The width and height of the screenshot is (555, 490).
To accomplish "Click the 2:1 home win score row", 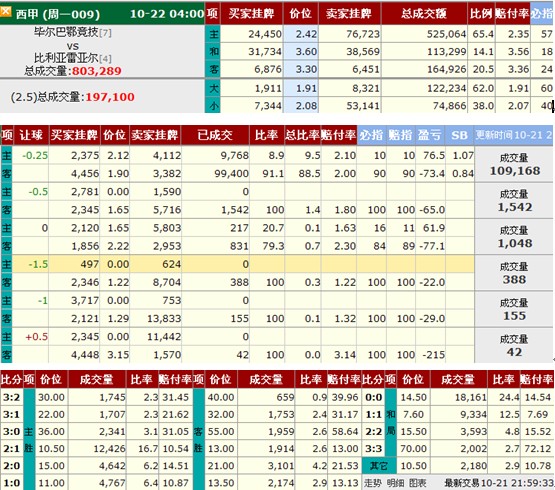I will point(96,449).
